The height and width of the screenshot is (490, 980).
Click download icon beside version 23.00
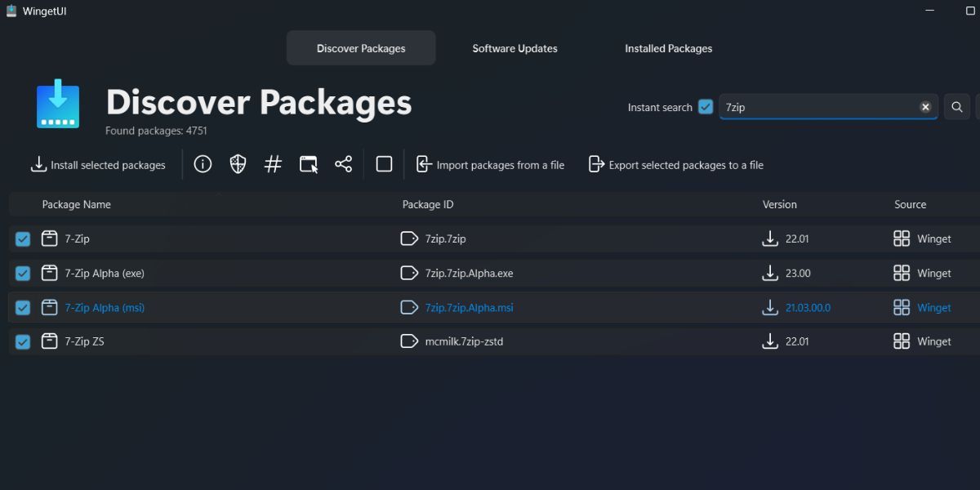769,273
